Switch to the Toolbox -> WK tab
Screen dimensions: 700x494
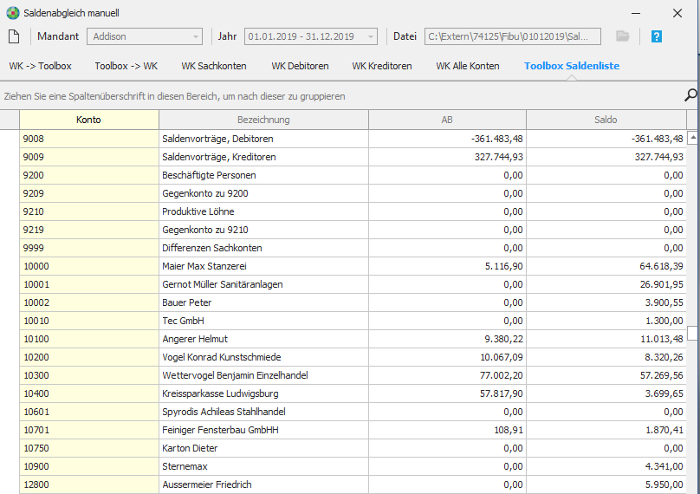coord(126,66)
